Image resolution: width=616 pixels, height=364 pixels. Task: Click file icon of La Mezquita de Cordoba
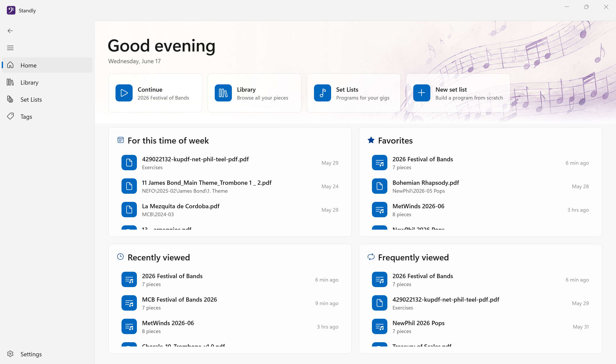tap(129, 210)
